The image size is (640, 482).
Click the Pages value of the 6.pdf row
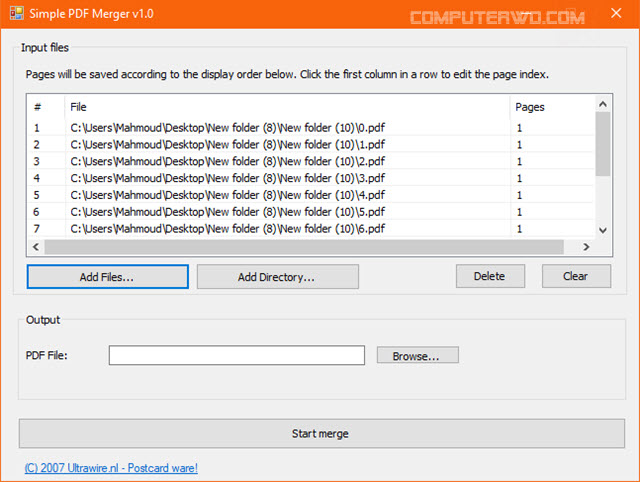[x=519, y=229]
